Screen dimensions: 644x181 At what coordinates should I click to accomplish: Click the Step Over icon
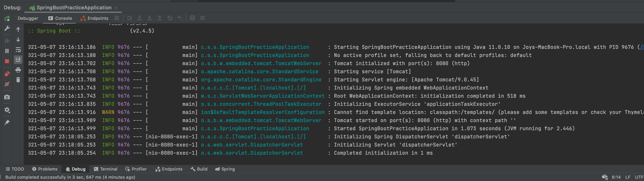click(x=129, y=18)
